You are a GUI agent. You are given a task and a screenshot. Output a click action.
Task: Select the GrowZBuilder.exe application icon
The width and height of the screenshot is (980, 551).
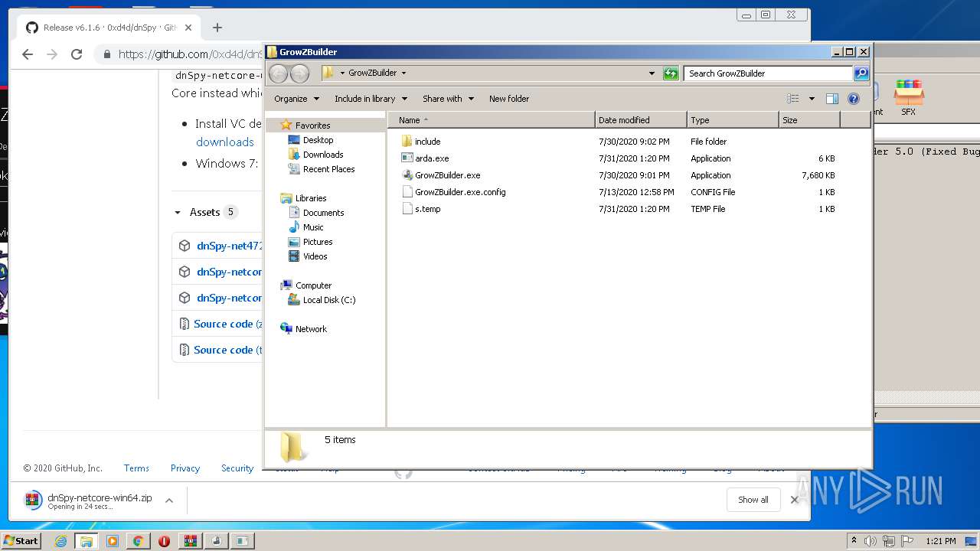pyautogui.click(x=407, y=175)
